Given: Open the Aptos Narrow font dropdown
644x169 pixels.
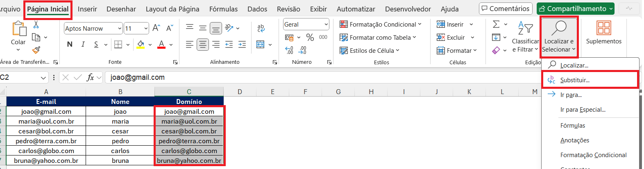Looking at the screenshot, I should pos(120,28).
